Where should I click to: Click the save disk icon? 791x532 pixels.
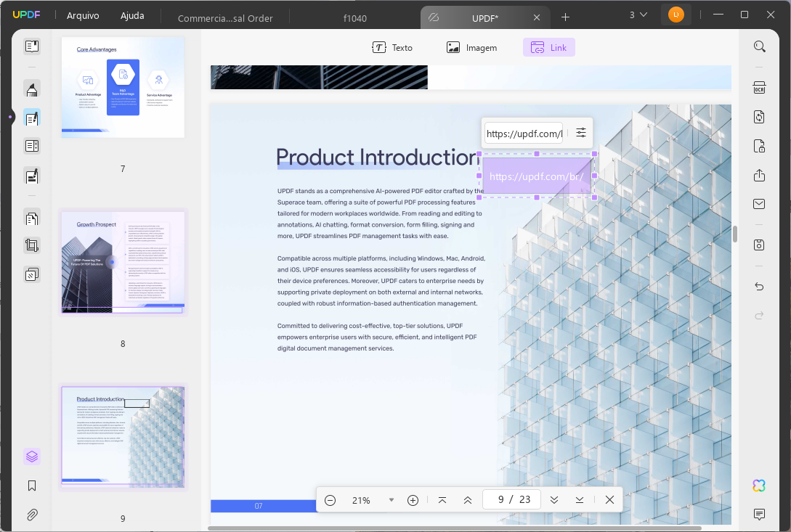click(x=759, y=245)
